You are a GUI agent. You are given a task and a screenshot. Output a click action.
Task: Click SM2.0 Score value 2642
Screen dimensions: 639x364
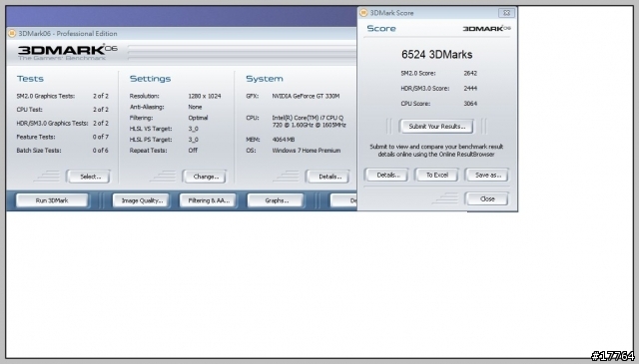(470, 73)
